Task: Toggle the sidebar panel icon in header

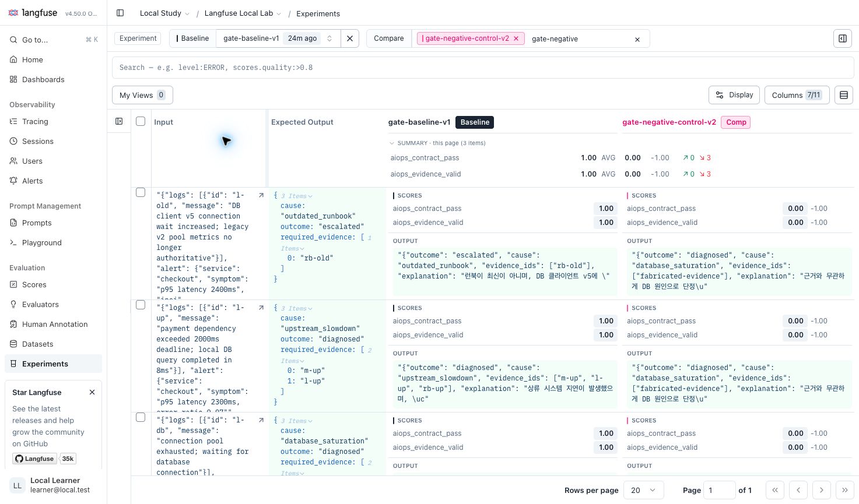Action: click(120, 13)
